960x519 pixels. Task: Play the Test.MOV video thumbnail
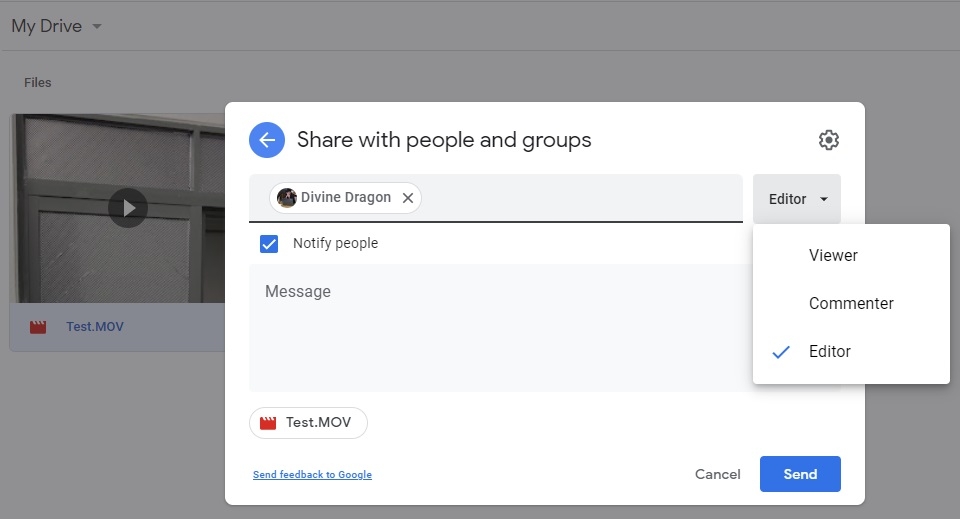(x=128, y=208)
